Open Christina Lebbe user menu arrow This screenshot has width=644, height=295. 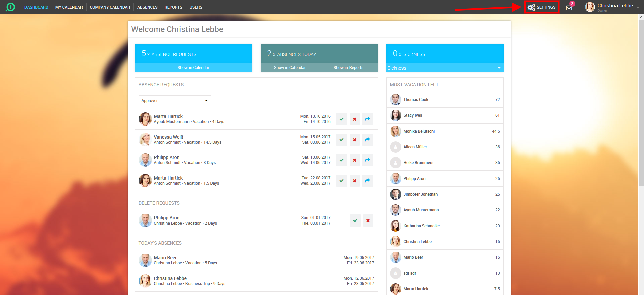pyautogui.click(x=638, y=7)
